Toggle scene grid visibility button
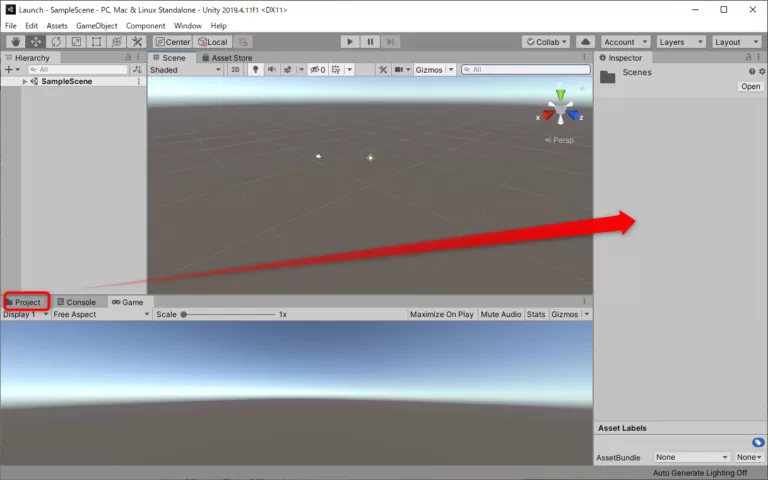 point(336,70)
